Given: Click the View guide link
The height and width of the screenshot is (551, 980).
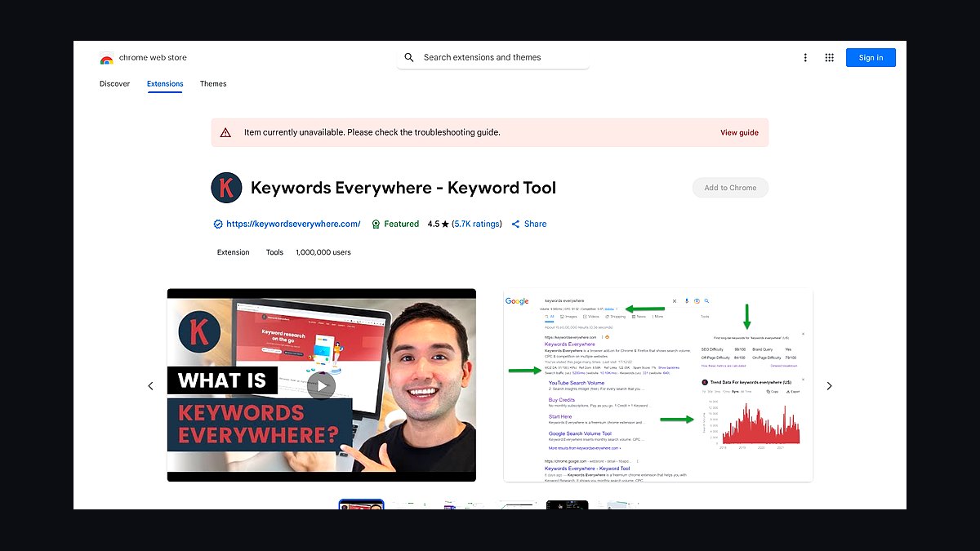Looking at the screenshot, I should [739, 132].
